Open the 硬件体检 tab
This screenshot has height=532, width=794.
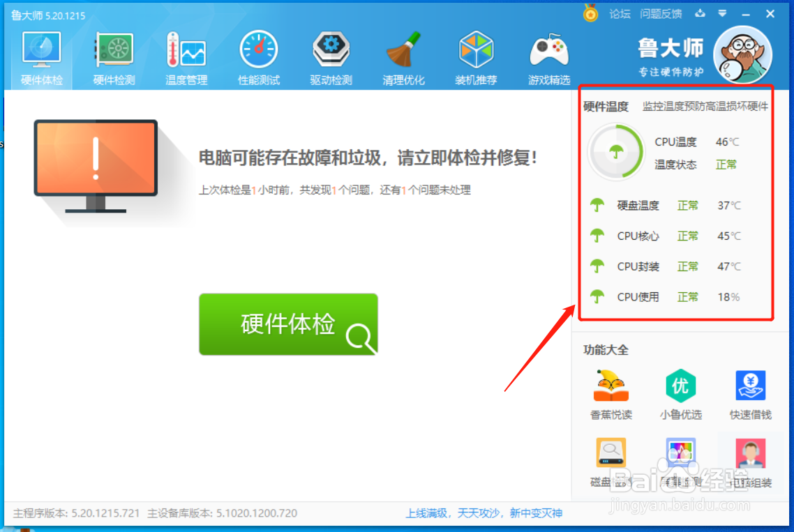[42, 59]
